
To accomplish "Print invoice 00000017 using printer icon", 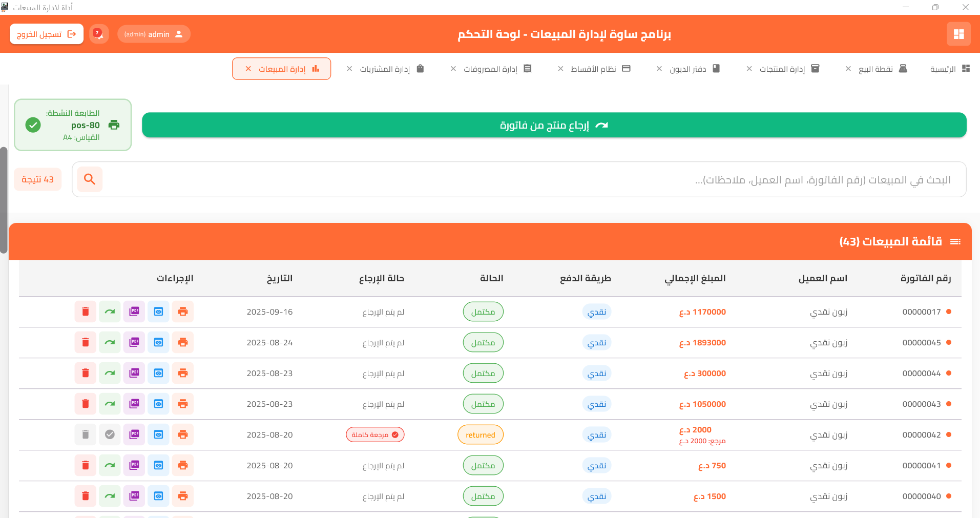I will [182, 312].
